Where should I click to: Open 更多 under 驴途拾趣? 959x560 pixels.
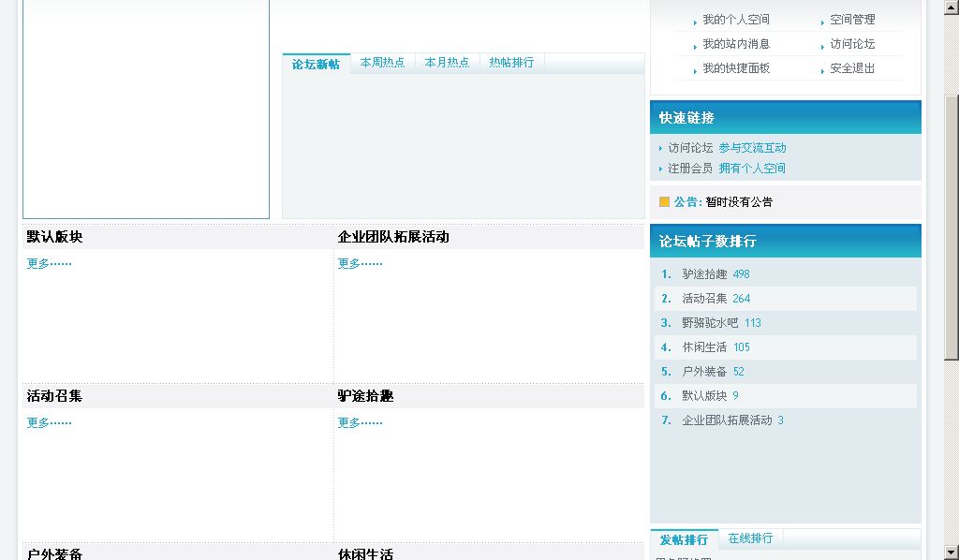pyautogui.click(x=360, y=422)
